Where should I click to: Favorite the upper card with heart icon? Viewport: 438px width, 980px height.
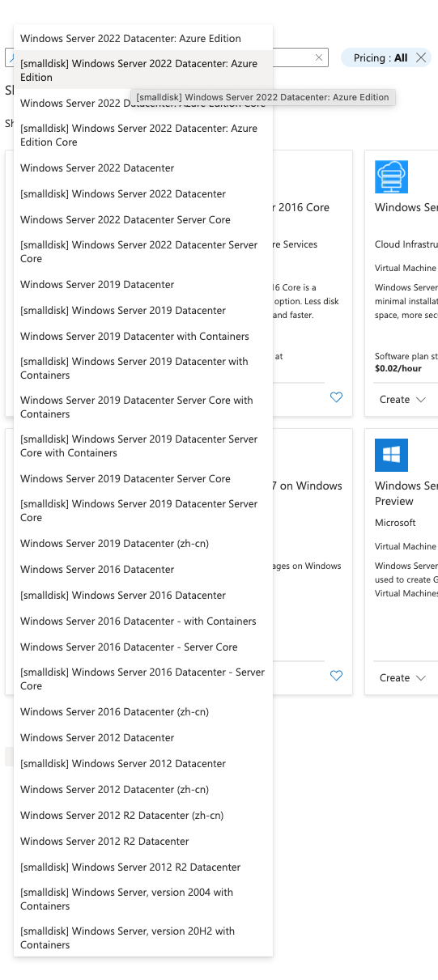click(336, 397)
